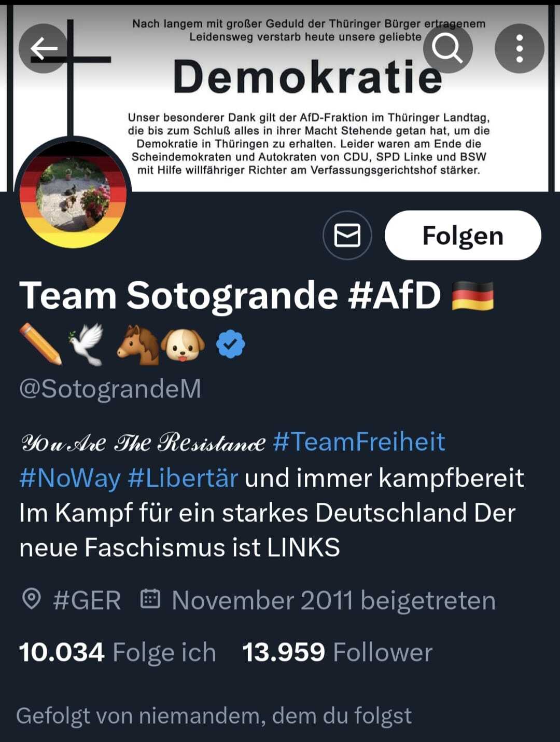The width and height of the screenshot is (560, 742).
Task: Tap the blue verified badge icon
Action: pos(231,345)
